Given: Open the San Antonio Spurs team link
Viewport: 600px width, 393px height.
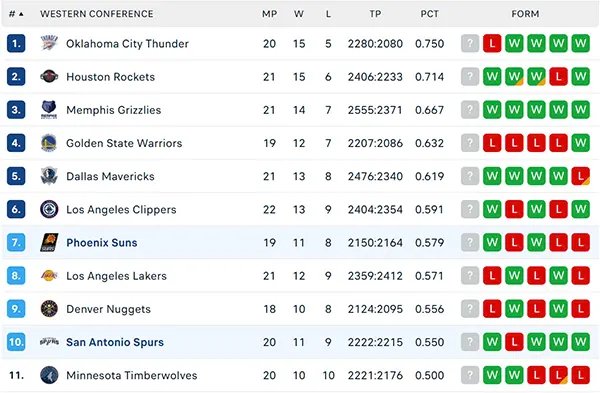Looking at the screenshot, I should point(115,342).
